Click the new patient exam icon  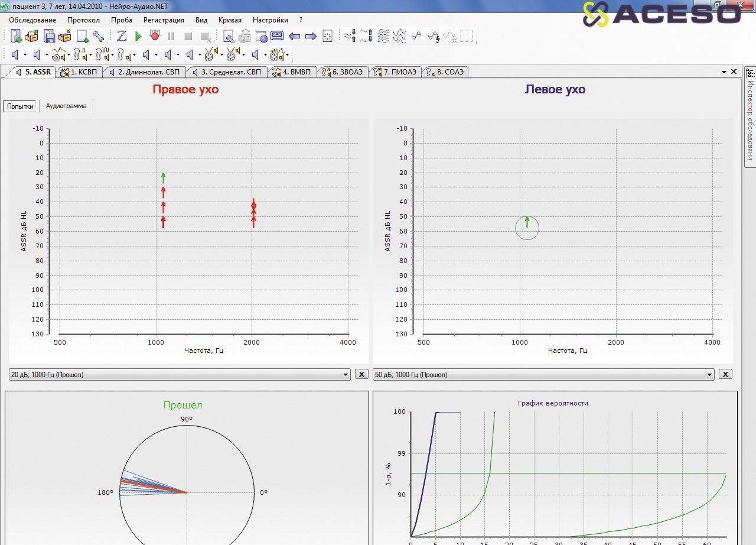(x=16, y=37)
